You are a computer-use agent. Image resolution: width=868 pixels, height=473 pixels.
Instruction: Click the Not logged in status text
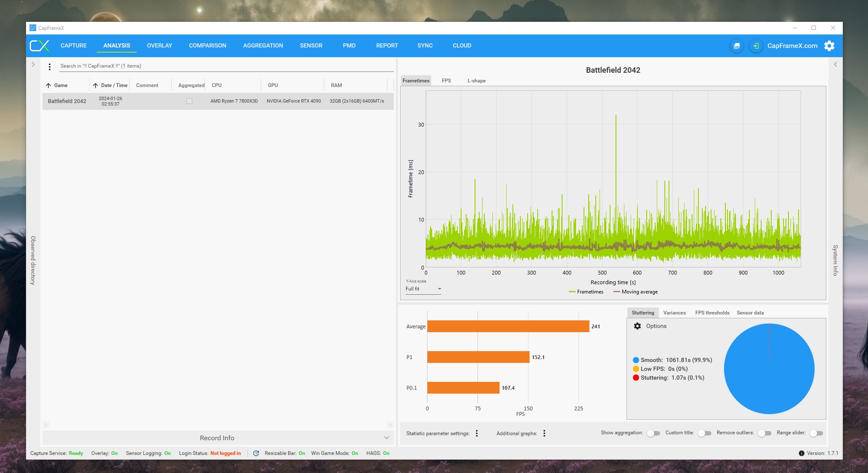226,453
